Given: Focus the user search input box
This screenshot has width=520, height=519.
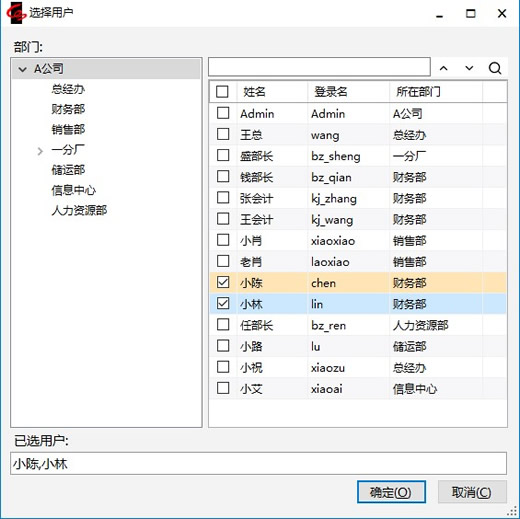Looking at the screenshot, I should [x=319, y=67].
